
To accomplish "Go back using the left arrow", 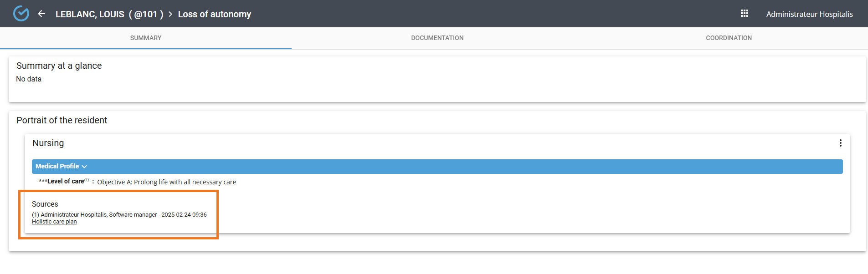I will point(41,14).
